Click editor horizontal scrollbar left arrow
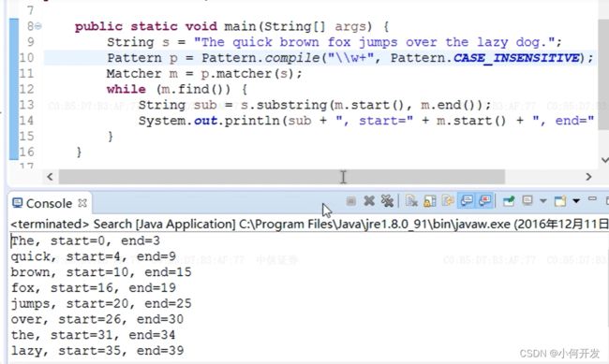Image resolution: width=609 pixels, height=364 pixels. (50, 177)
